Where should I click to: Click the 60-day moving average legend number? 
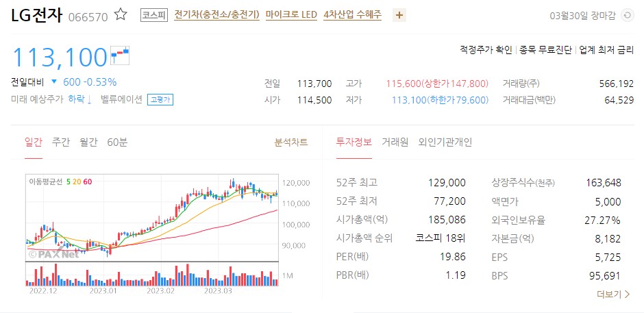(88, 181)
